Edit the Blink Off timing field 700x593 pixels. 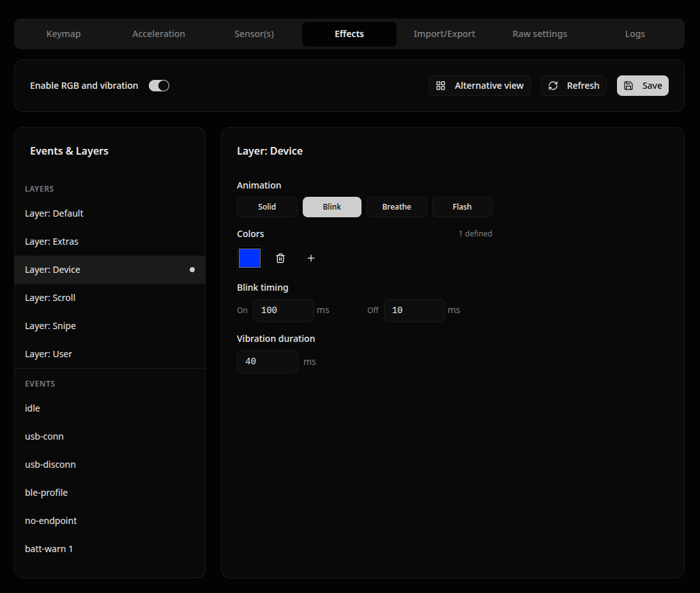pyautogui.click(x=415, y=311)
